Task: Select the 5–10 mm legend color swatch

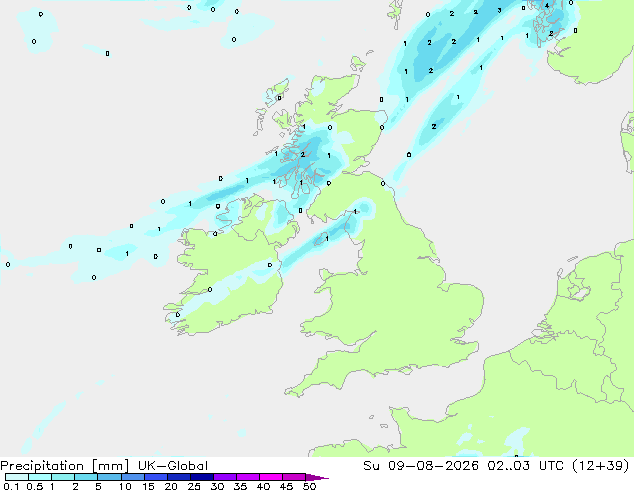Action: (x=109, y=477)
